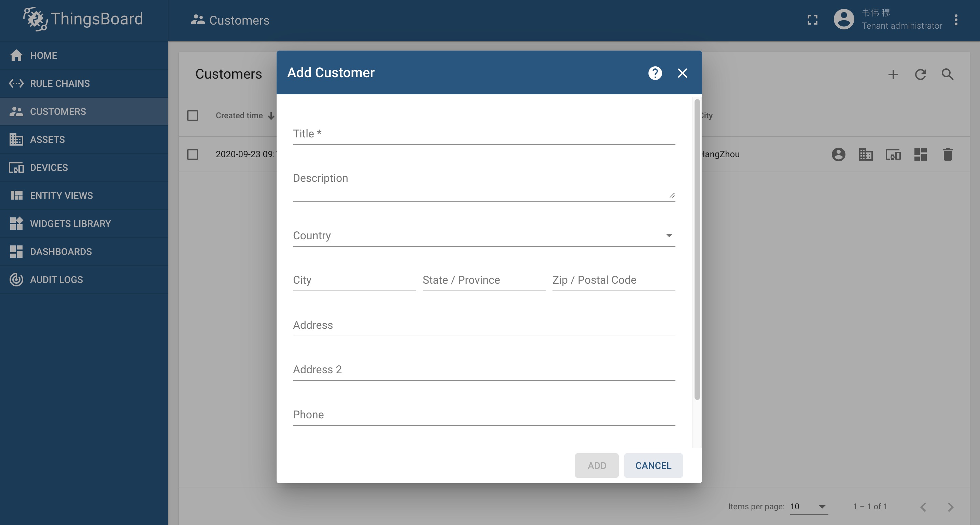Open the Audit Logs section

pos(56,279)
